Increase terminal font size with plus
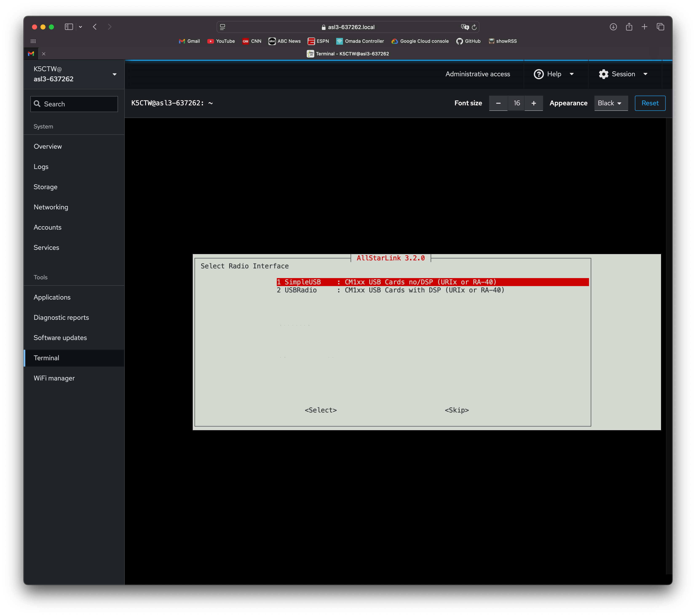Screen dimensions: 696x616 tap(534, 103)
